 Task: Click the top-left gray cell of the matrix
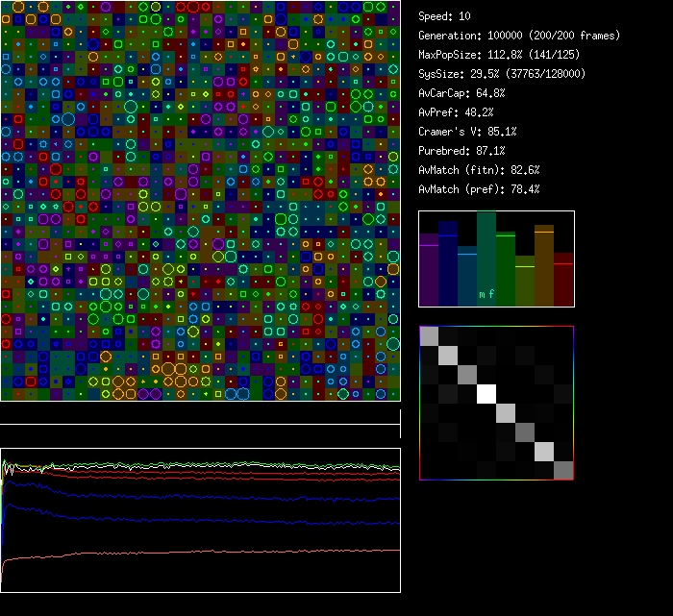pos(429,336)
